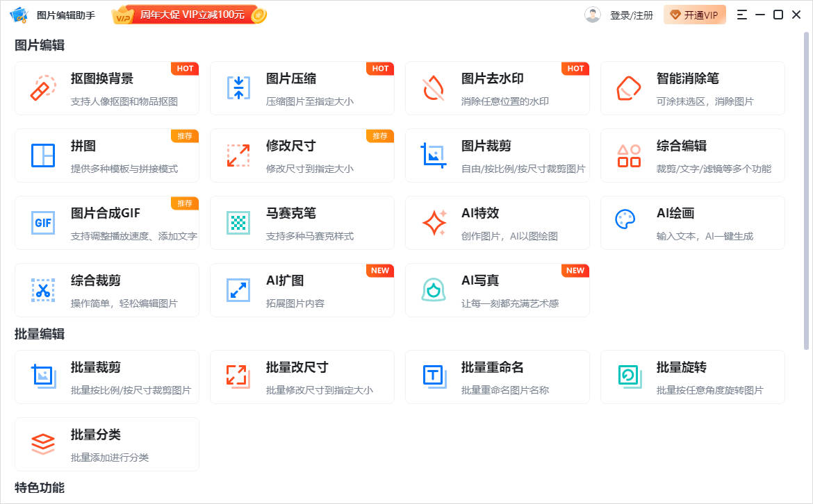
Task: Click the 批量重命名 card title
Action: pos(493,368)
